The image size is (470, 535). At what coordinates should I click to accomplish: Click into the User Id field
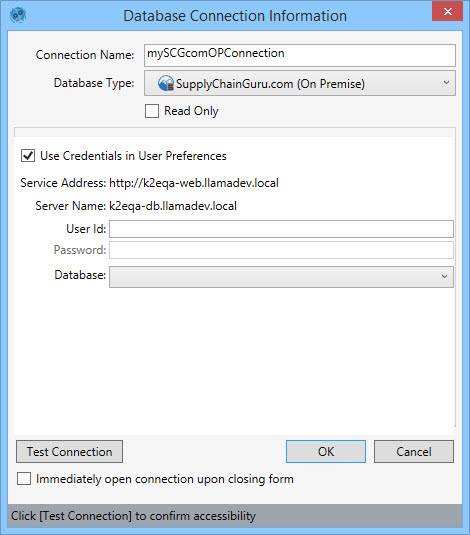tap(281, 229)
